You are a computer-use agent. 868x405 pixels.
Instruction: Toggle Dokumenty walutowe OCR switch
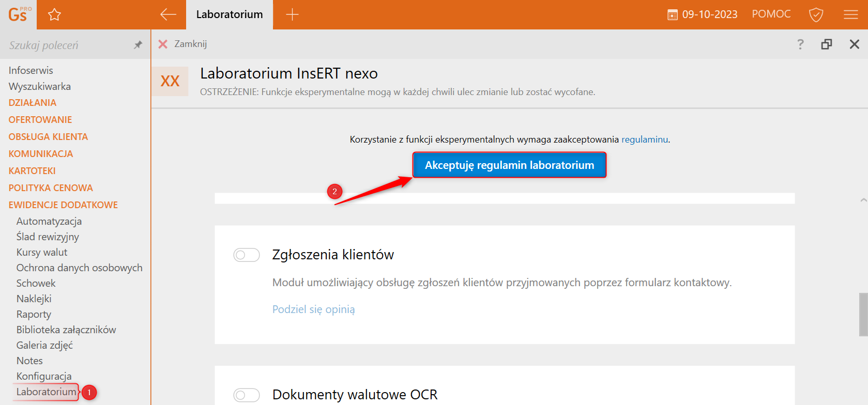click(247, 395)
